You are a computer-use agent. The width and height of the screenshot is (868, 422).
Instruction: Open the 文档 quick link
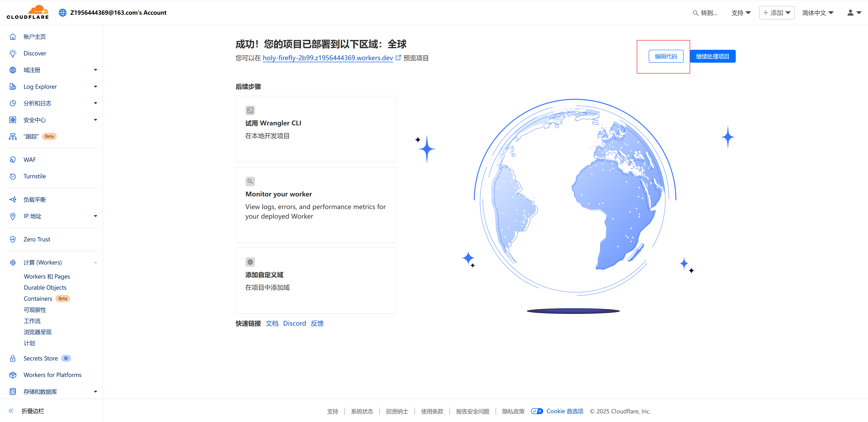pyautogui.click(x=272, y=323)
